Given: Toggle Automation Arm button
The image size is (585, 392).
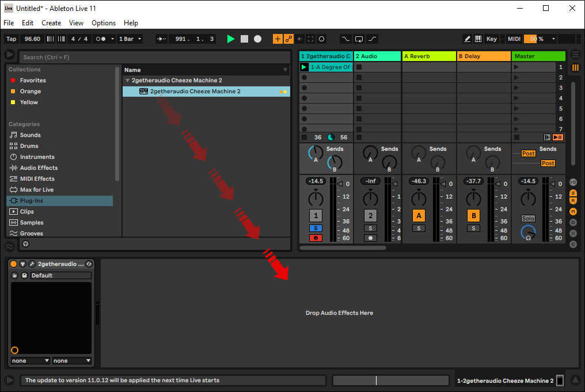Looking at the screenshot, I should [289, 39].
